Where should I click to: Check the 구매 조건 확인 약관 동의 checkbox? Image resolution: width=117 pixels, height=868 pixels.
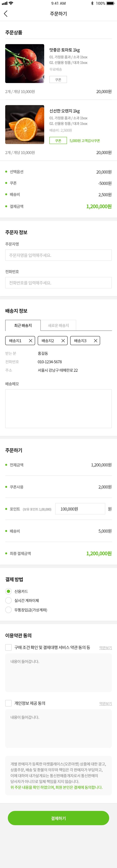(x=8, y=647)
